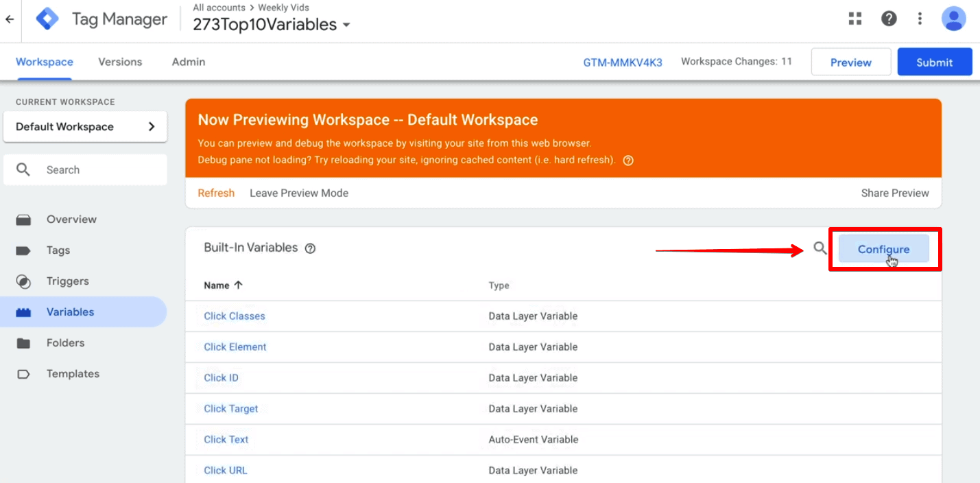Switch to the Versions tab

pos(119,62)
